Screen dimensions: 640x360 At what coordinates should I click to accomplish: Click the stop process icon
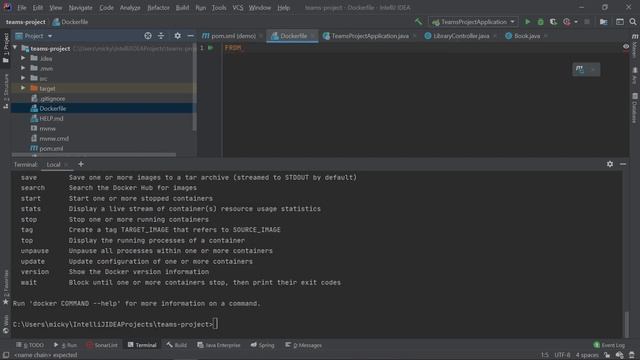(x=587, y=22)
